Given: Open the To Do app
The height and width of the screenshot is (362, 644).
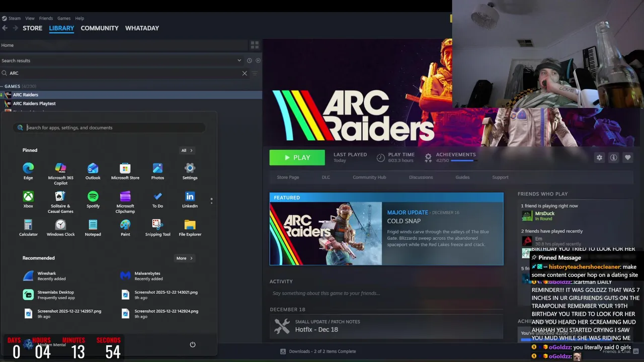Looking at the screenshot, I should pos(157,199).
